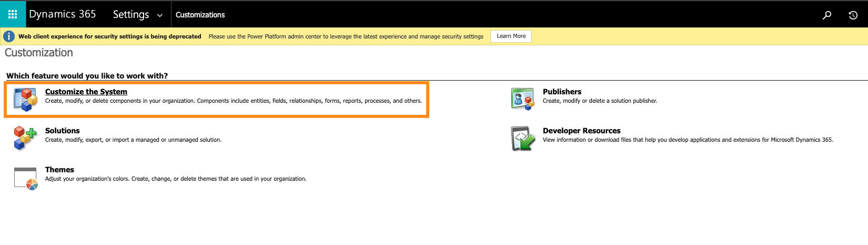
Task: Click 'Which feature would you like to work with?'
Action: point(87,76)
